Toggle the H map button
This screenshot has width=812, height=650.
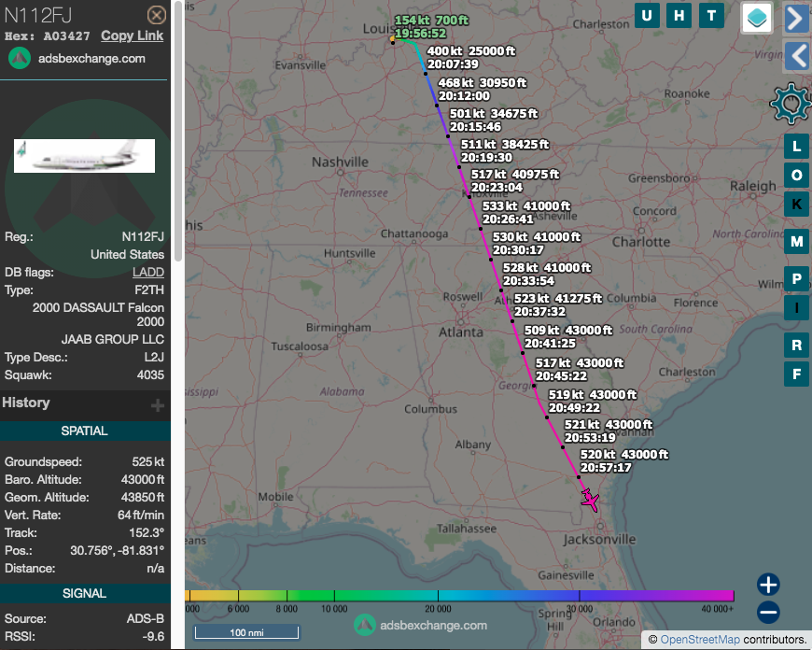679,16
